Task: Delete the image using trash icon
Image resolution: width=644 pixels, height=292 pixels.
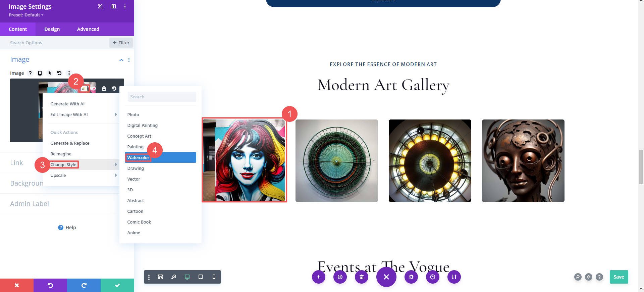Action: pos(104,89)
